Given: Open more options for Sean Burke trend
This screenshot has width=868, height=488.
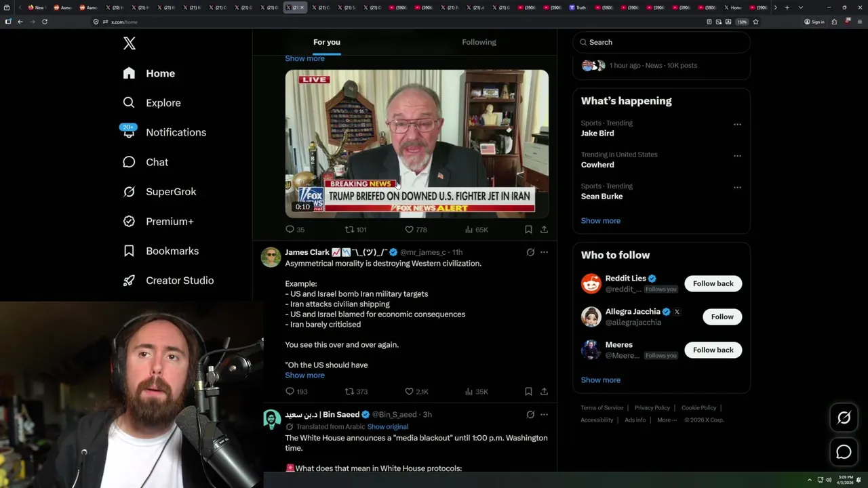Looking at the screenshot, I should click(737, 187).
